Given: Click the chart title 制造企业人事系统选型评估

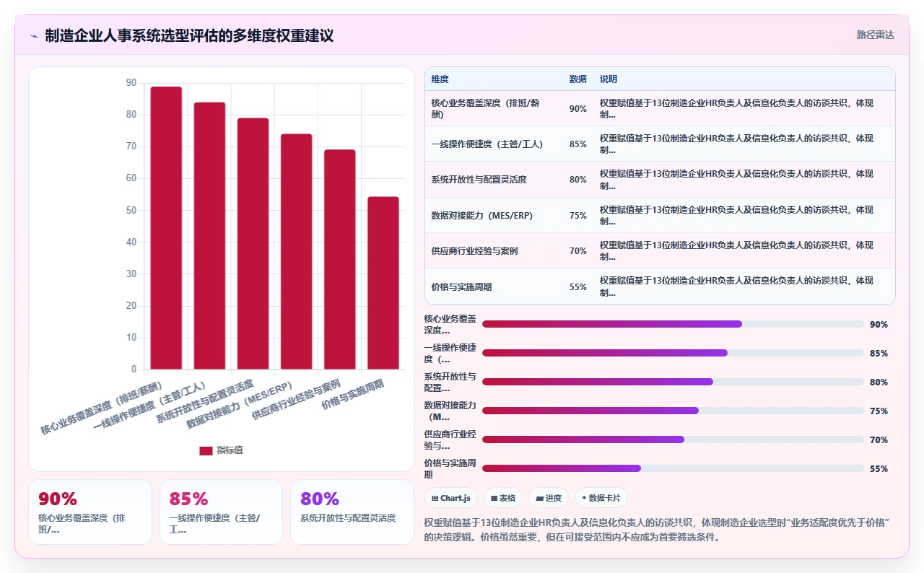Looking at the screenshot, I should (x=189, y=35).
